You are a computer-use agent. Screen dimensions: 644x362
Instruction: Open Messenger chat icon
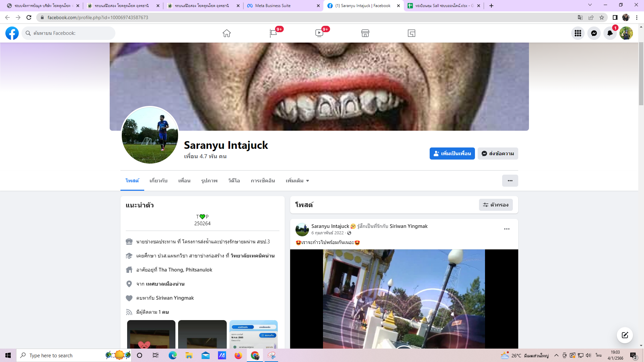click(594, 33)
